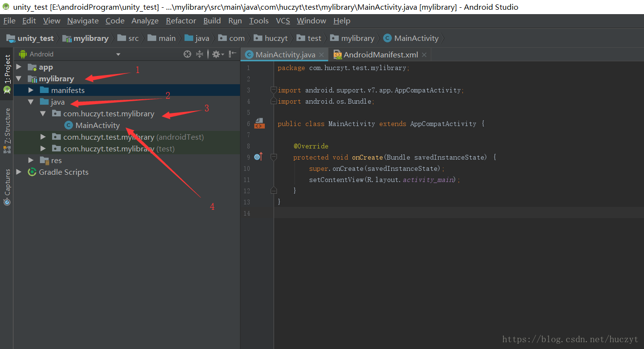Click fold end marker on line 12
The width and height of the screenshot is (644, 349).
274,190
